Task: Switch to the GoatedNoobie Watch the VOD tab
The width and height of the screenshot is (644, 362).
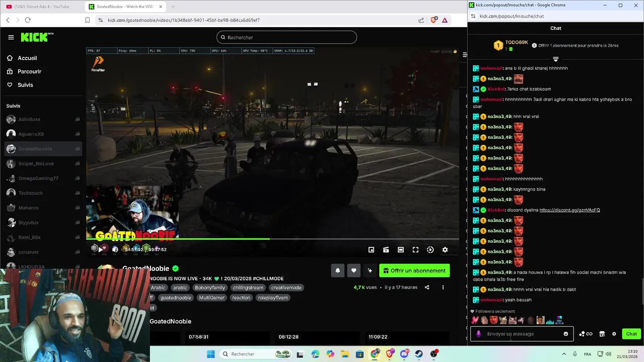Action: coord(125,7)
